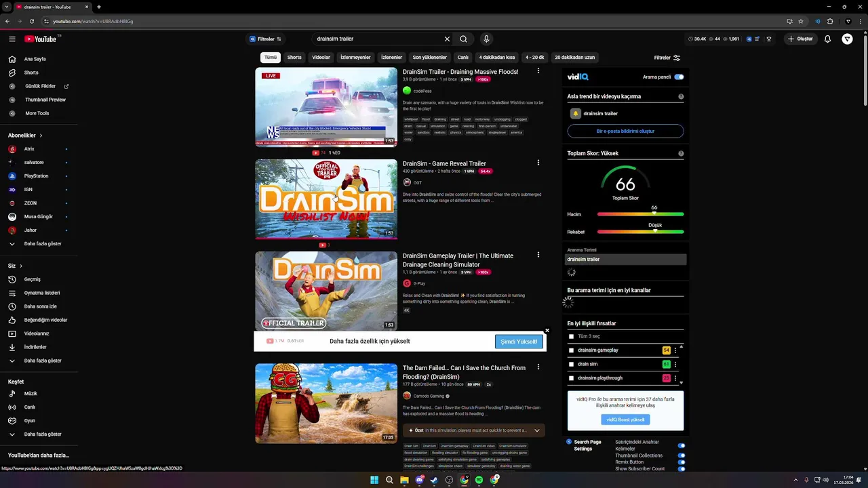Image resolution: width=868 pixels, height=488 pixels.
Task: Toggle the Arama paneli switch
Action: coord(679,77)
